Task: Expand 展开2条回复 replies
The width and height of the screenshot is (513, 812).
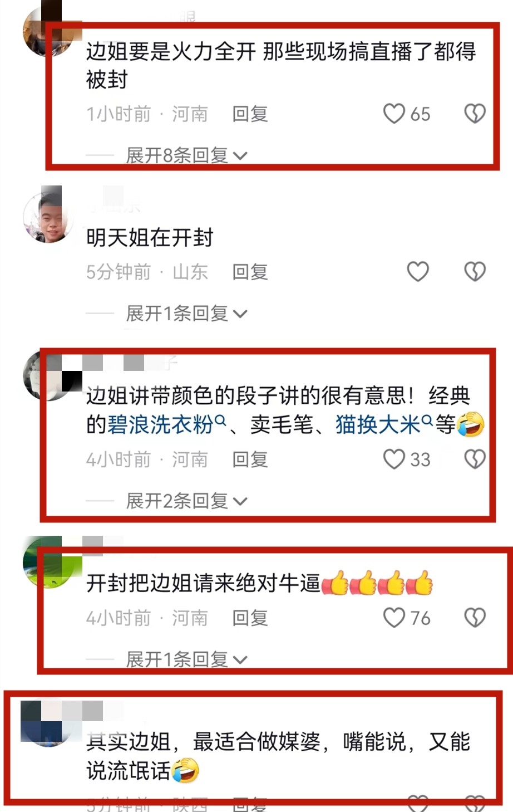Action: pyautogui.click(x=186, y=501)
